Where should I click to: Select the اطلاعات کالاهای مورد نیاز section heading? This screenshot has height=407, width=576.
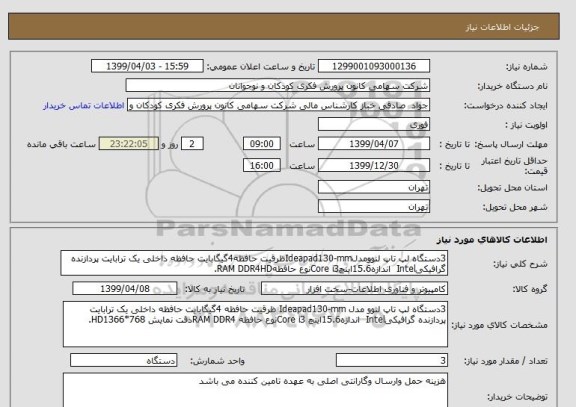pyautogui.click(x=492, y=240)
